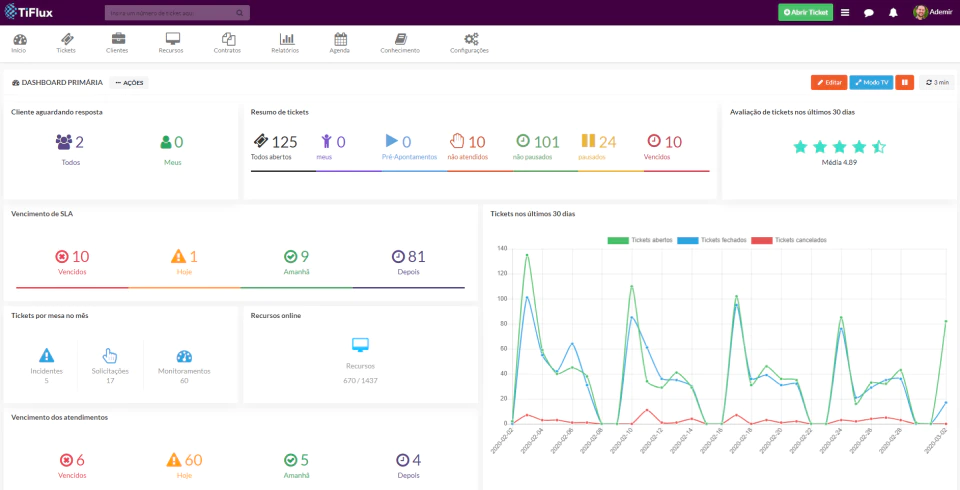Open the hamburger menu in top bar

[845, 12]
